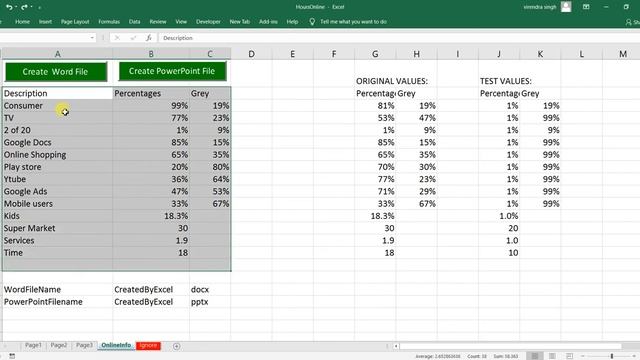Open the Add-ins ribbon tab
640x360 pixels.
point(268,22)
